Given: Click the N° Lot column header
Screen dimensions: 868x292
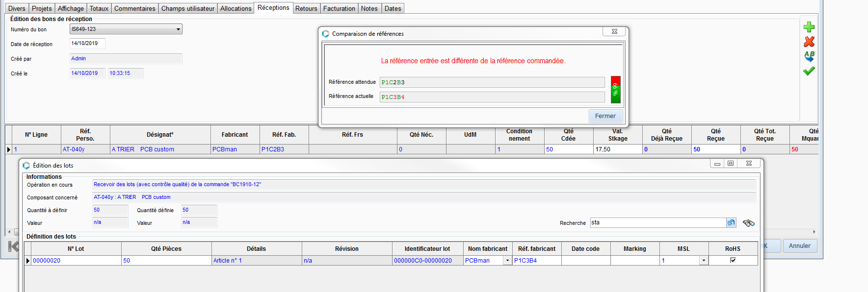Looking at the screenshot, I should point(76,249).
